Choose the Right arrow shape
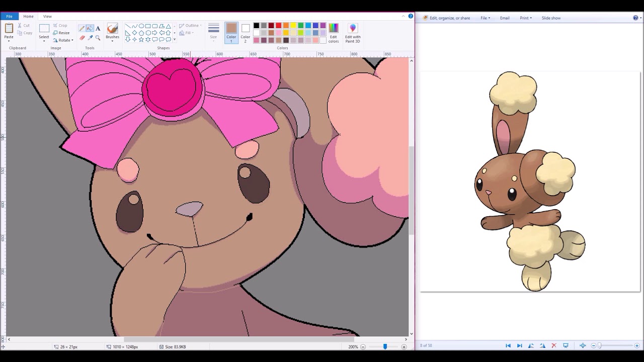644x362 pixels. click(x=154, y=33)
